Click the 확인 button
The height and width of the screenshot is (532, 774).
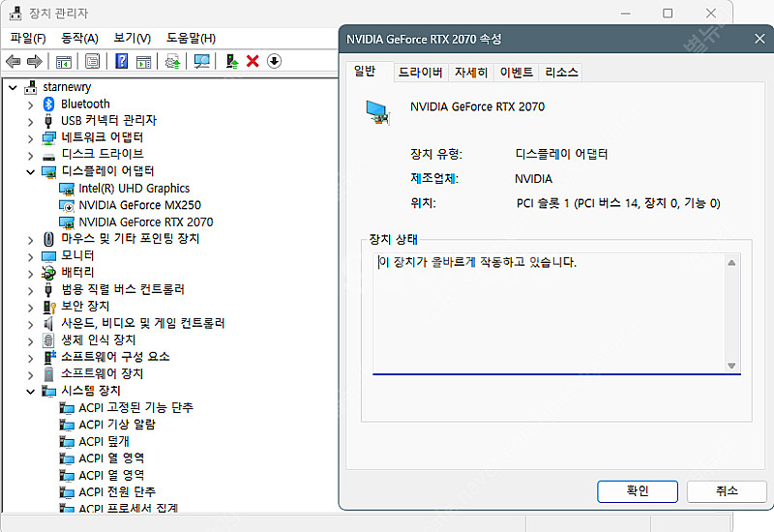pos(638,491)
